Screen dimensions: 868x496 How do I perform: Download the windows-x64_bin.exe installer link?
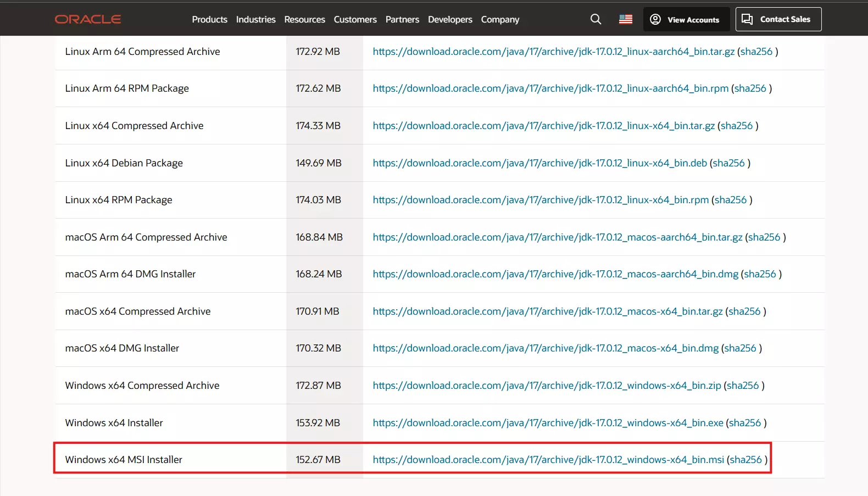click(x=548, y=423)
